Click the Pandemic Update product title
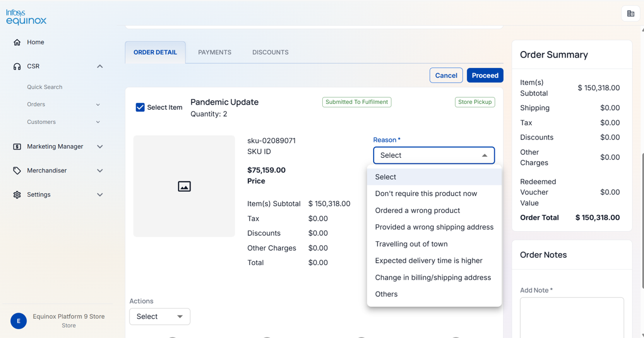 point(224,102)
